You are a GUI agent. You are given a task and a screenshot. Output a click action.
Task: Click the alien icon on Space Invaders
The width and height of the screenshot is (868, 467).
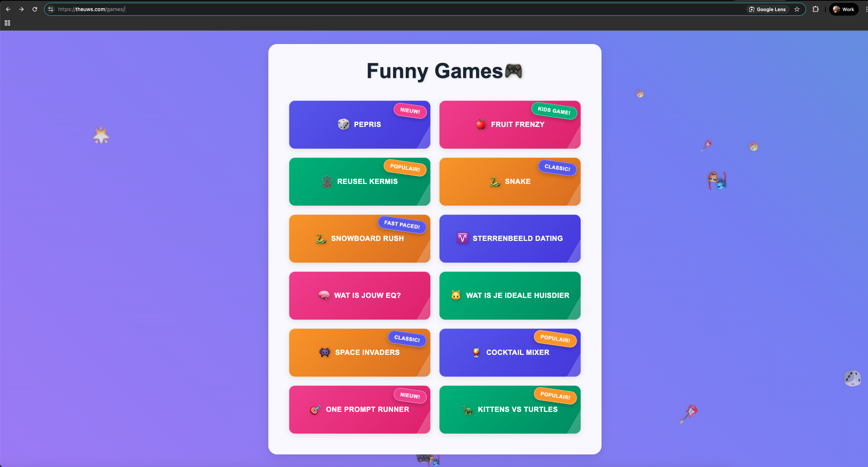click(x=325, y=352)
